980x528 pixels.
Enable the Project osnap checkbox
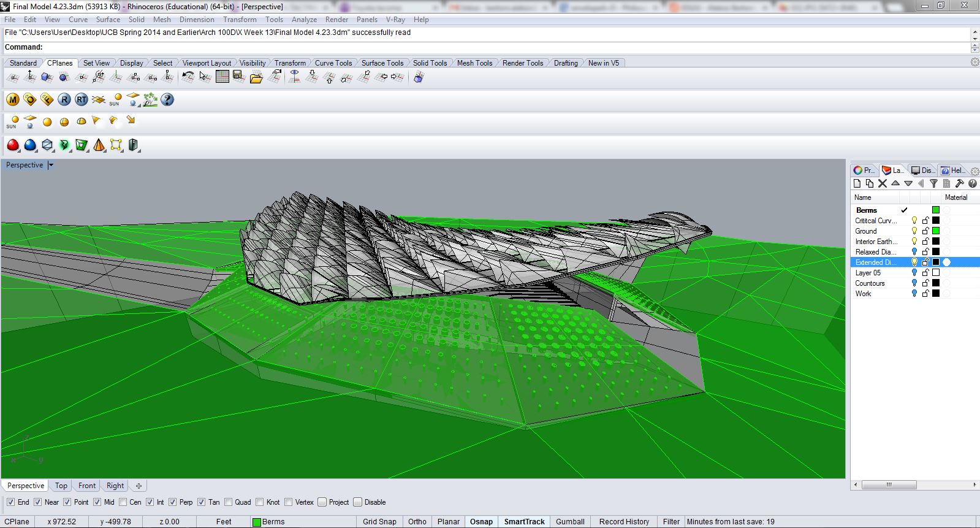[x=322, y=502]
